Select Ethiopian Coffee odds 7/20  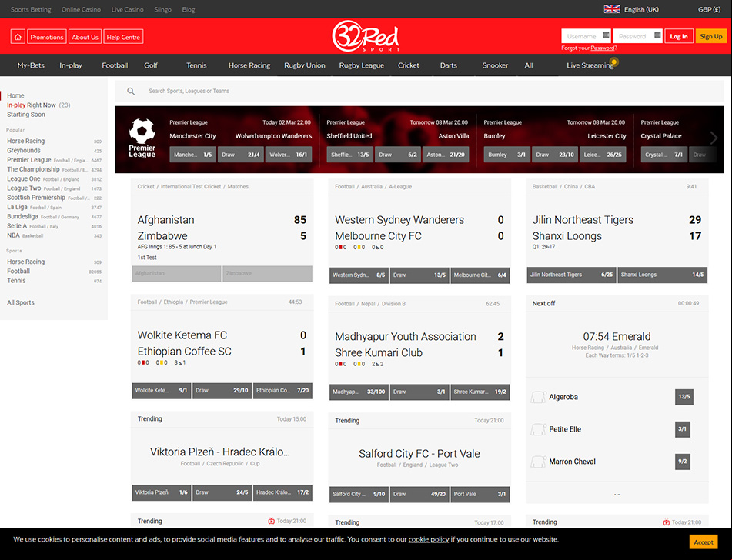pos(282,391)
